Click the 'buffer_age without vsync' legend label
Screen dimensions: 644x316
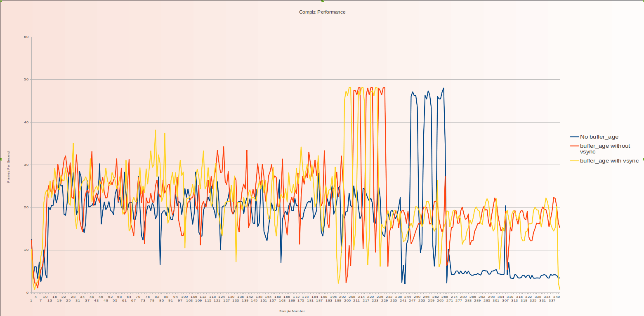click(x=605, y=149)
